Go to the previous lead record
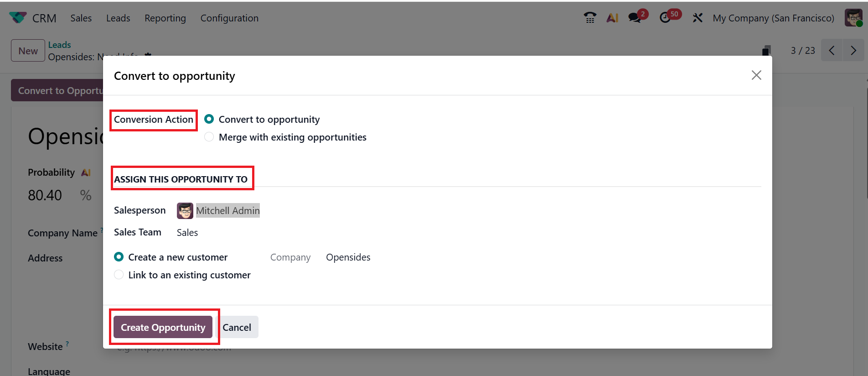Viewport: 868px width, 376px height. [x=832, y=51]
